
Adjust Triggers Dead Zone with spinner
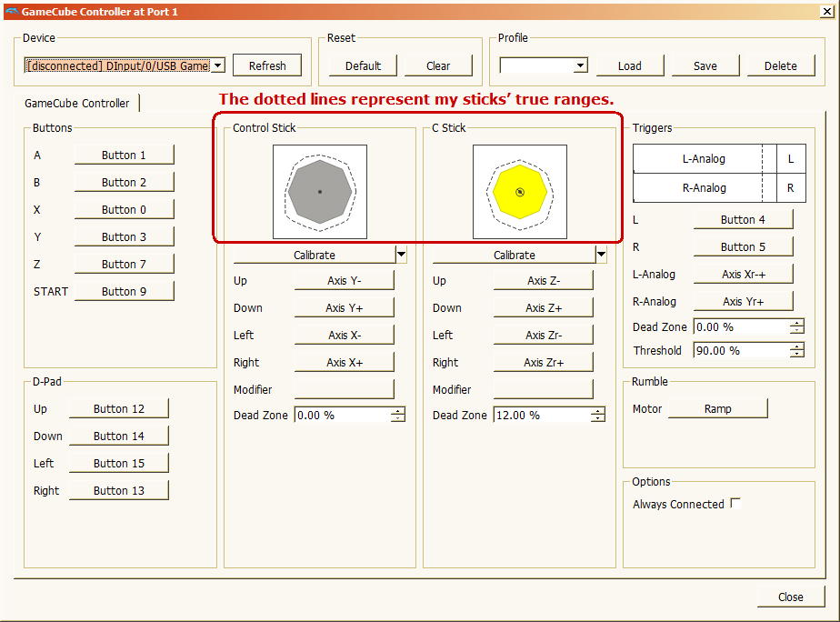pyautogui.click(x=797, y=326)
